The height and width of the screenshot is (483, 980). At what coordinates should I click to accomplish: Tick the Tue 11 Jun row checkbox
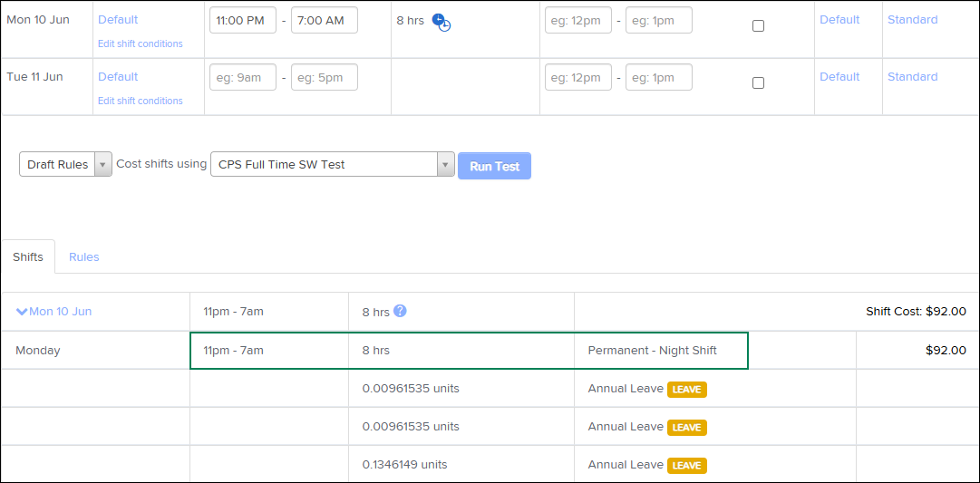click(x=758, y=83)
